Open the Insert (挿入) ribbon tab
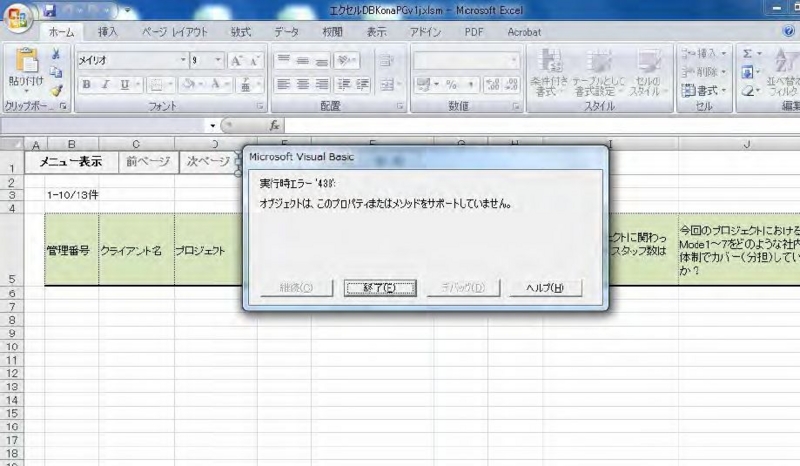This screenshot has height=466, width=800. pos(108,32)
